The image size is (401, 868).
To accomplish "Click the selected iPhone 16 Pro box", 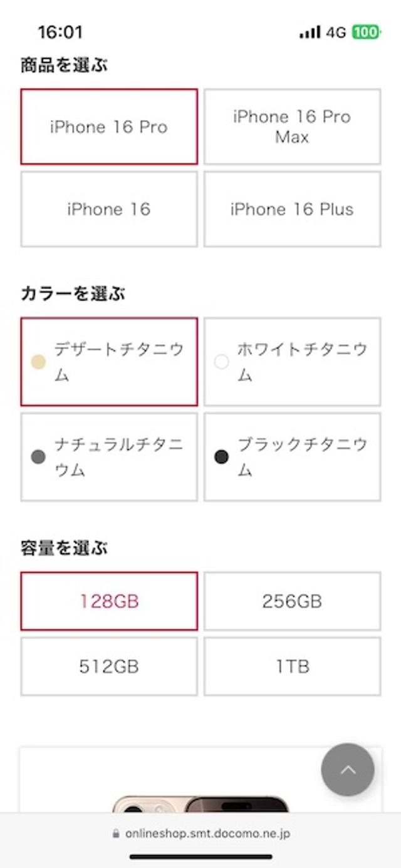I will click(x=109, y=126).
